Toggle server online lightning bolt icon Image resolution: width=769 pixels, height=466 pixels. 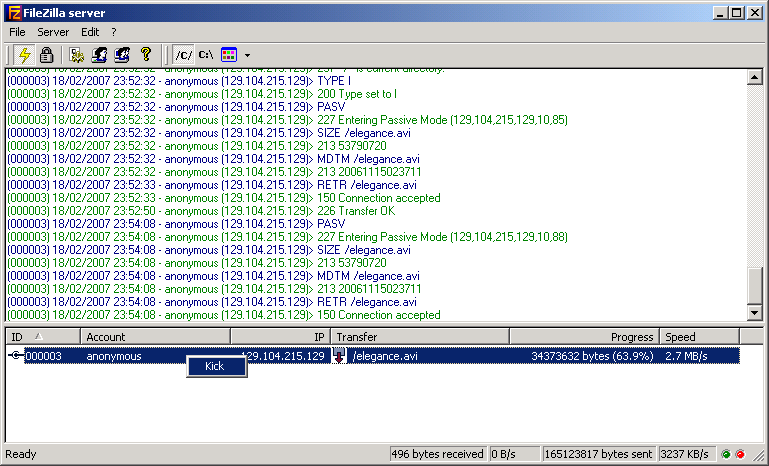pos(24,55)
